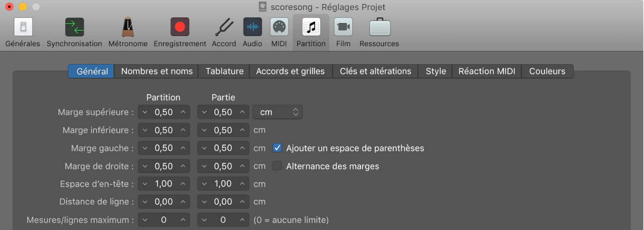This screenshot has width=644, height=230.
Task: Open the Générales settings icon
Action: (23, 27)
